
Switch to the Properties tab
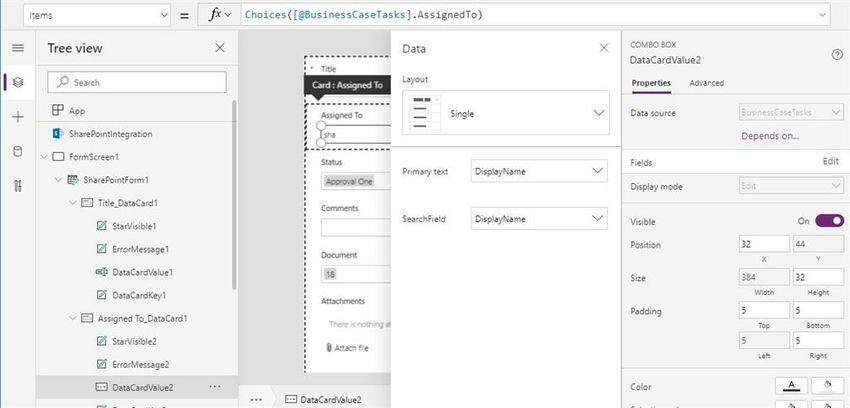coord(651,83)
